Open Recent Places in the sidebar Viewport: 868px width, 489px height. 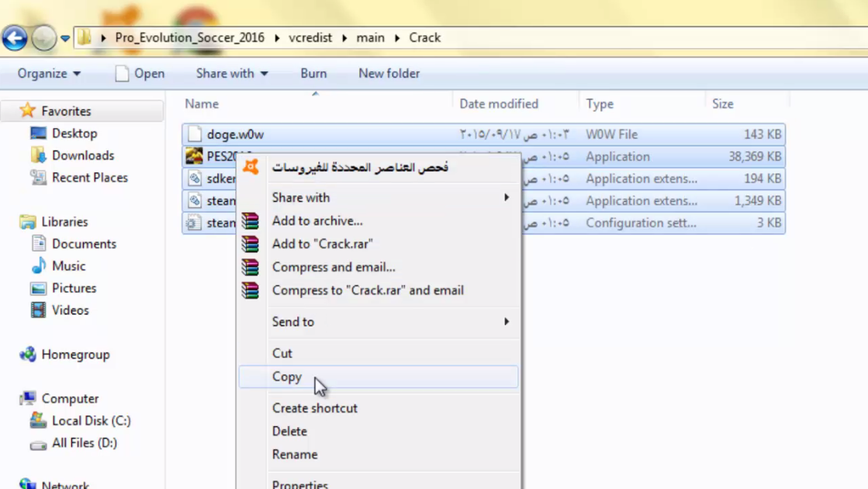(90, 178)
